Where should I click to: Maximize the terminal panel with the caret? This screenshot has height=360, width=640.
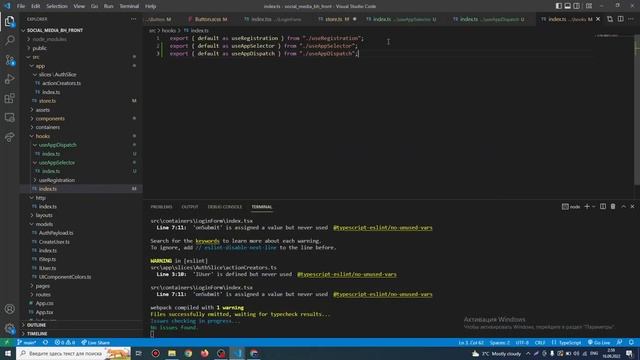tap(623, 207)
